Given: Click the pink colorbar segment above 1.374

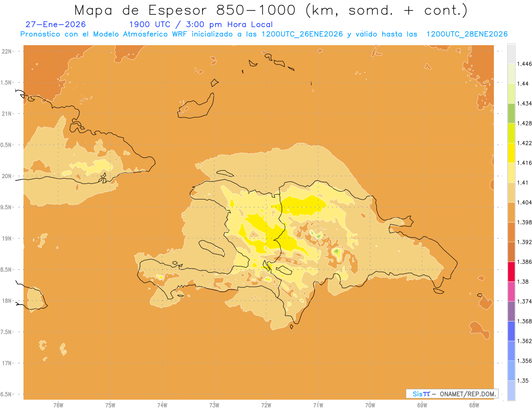Looking at the screenshot, I should click(511, 291).
